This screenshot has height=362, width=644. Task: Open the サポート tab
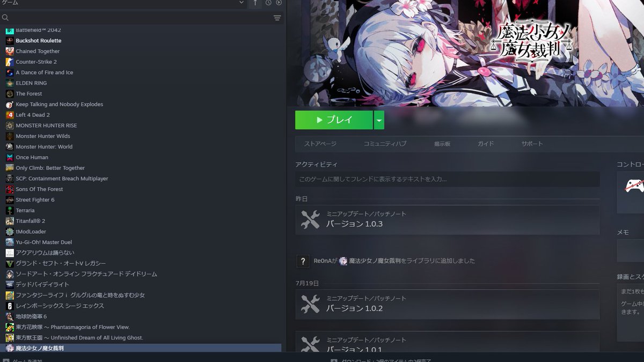[532, 144]
